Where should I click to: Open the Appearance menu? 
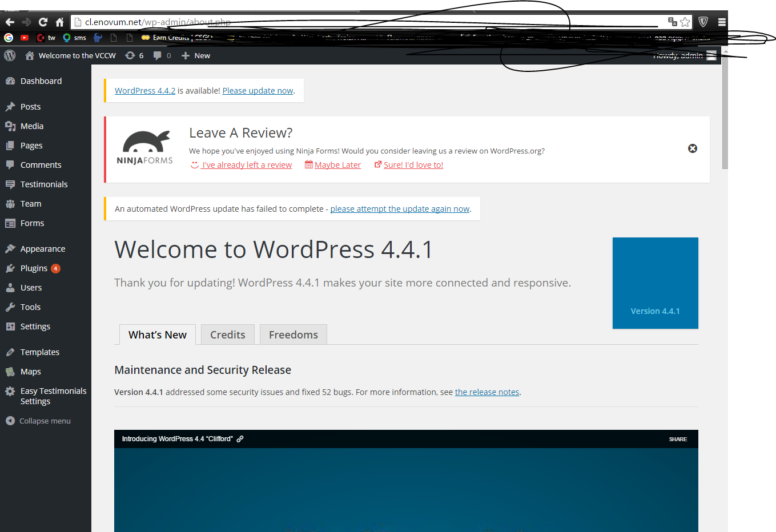coord(46,249)
